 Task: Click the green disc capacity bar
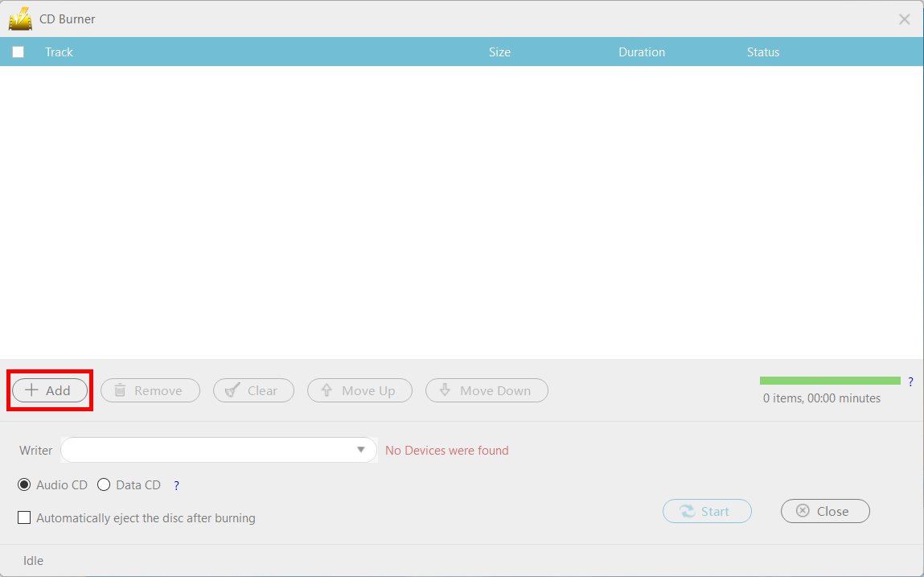829,381
